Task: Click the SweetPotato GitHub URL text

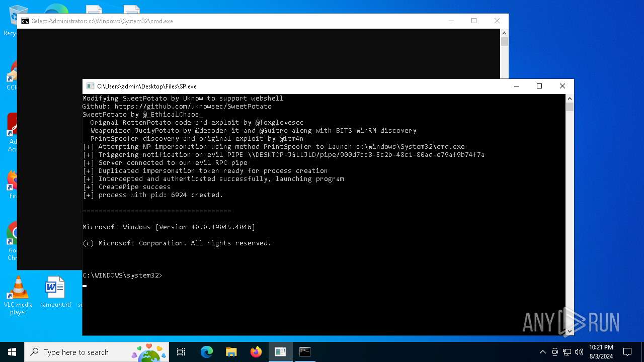Action: [193, 107]
